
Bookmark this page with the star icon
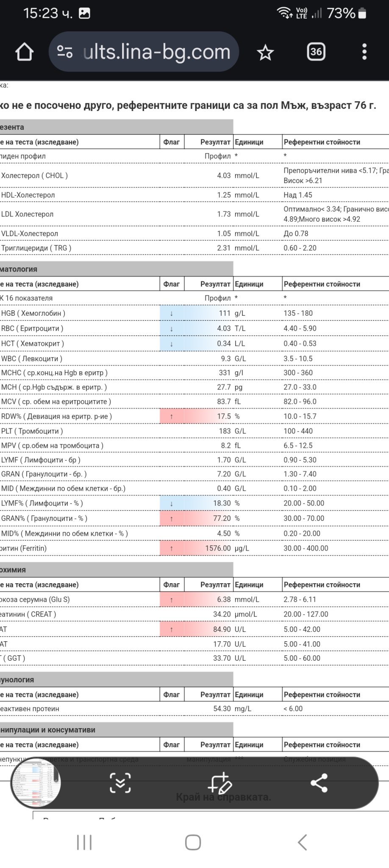266,53
